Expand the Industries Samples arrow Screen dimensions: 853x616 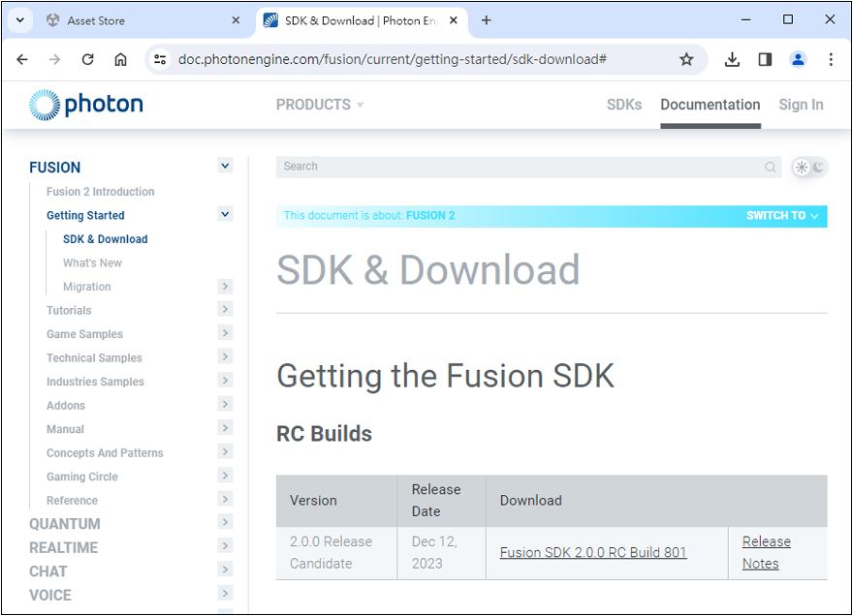pyautogui.click(x=225, y=380)
